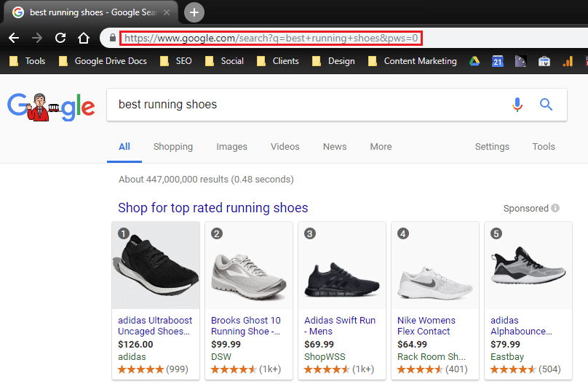Open the 'adidas Ultraboost Uncaged Shoes' link

tap(155, 326)
